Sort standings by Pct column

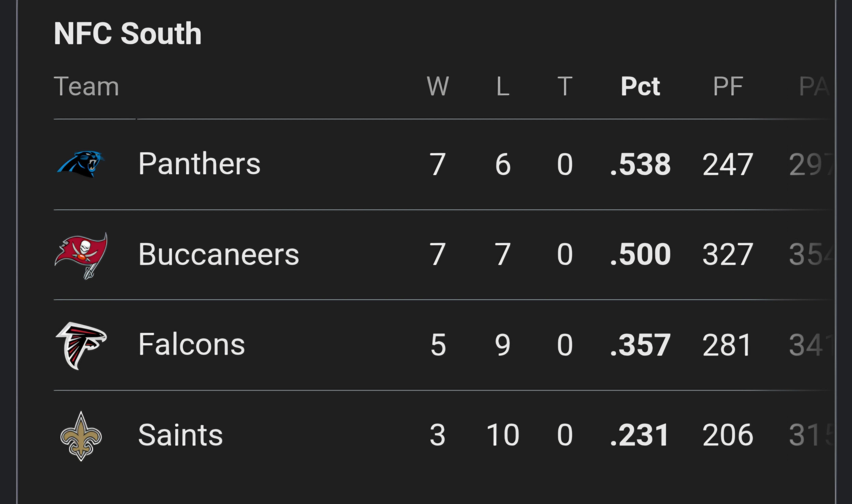click(640, 87)
